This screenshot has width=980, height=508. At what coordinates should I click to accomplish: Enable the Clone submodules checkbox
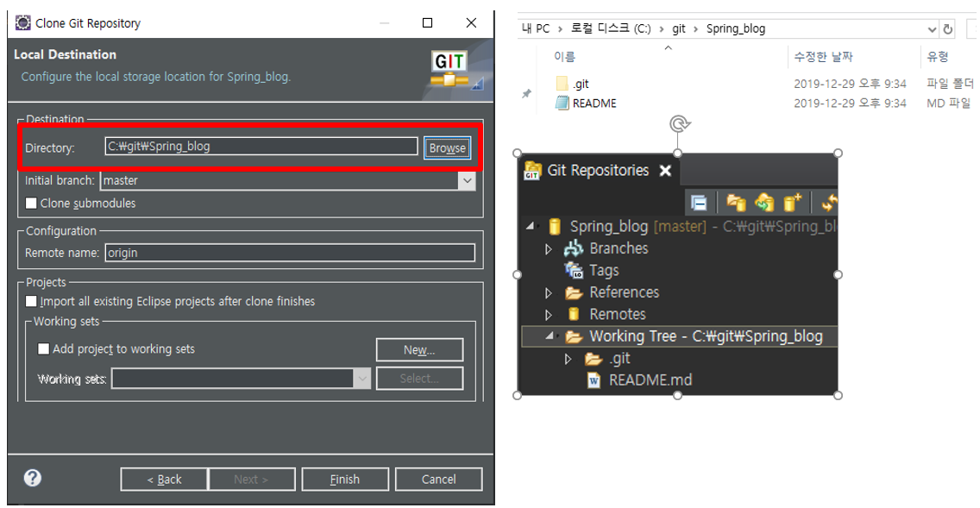point(31,203)
